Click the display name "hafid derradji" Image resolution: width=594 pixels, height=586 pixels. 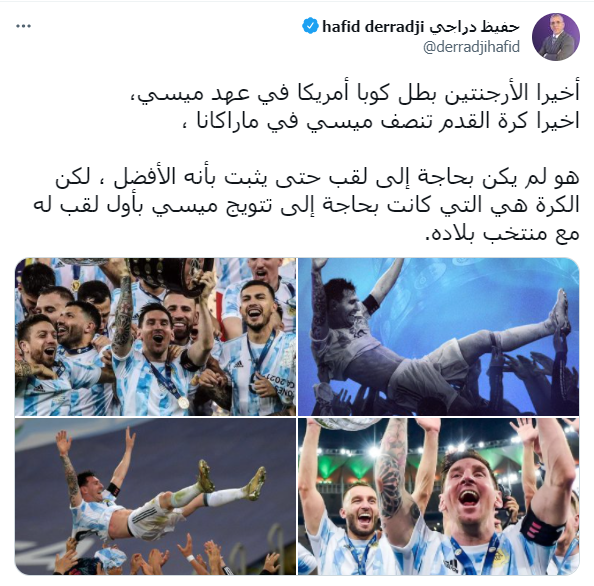[x=372, y=27]
